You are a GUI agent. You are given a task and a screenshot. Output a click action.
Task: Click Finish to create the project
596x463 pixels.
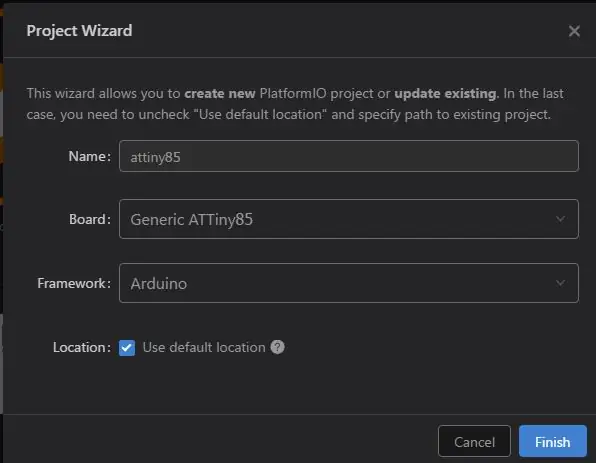pyautogui.click(x=553, y=441)
